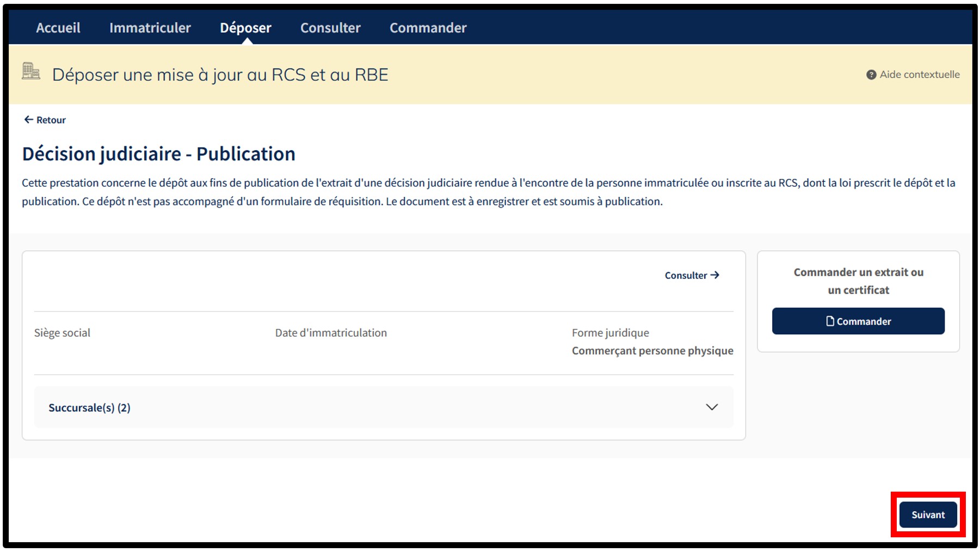The image size is (980, 552).
Task: Click the Succursale(s) (2) label
Action: [89, 408]
